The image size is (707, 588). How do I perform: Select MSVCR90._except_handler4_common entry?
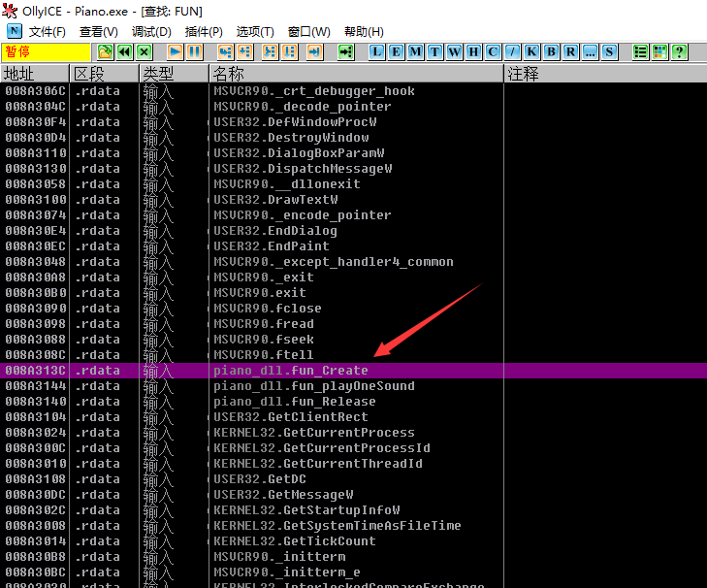tap(334, 262)
